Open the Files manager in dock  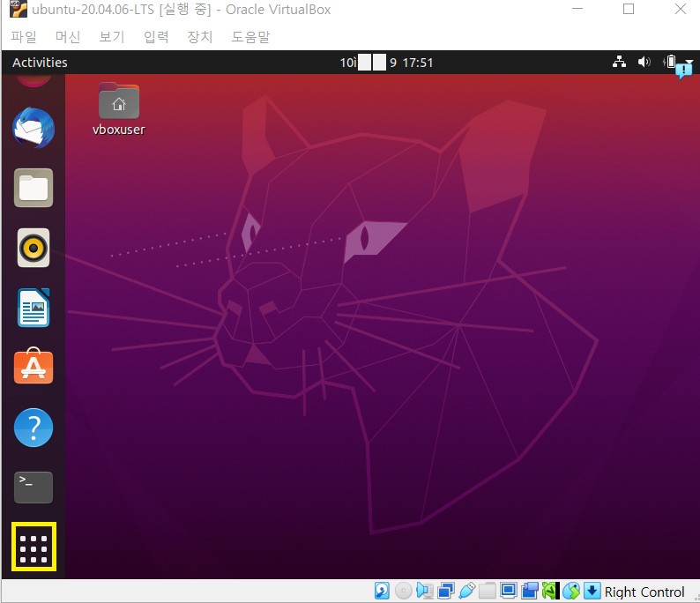point(34,188)
